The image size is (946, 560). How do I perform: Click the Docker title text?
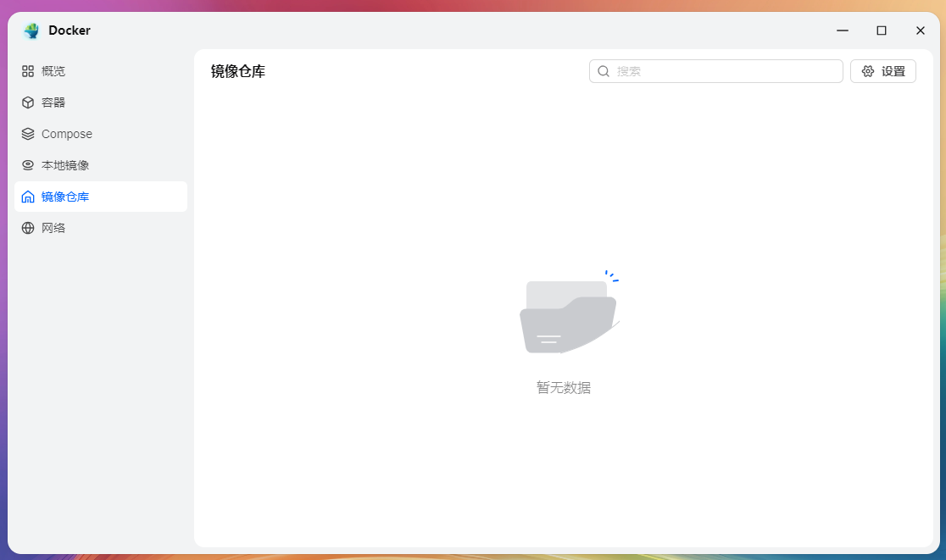(x=70, y=30)
